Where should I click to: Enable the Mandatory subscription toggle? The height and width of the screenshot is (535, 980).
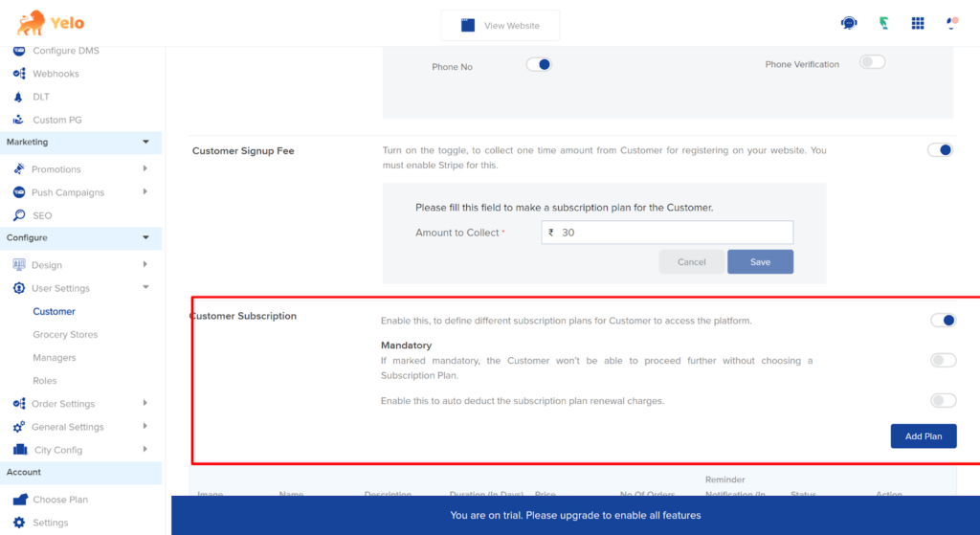(943, 360)
